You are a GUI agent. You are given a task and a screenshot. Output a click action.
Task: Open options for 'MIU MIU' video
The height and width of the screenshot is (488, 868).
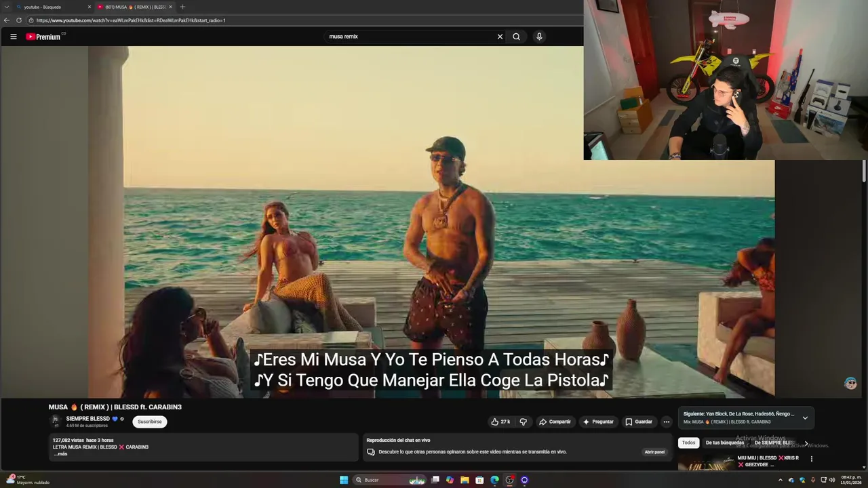[811, 459]
